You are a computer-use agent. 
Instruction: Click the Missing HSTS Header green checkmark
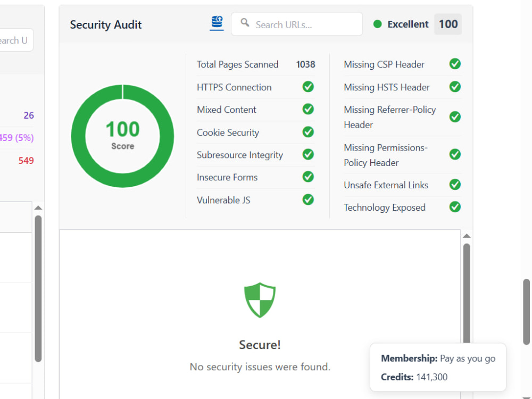455,87
